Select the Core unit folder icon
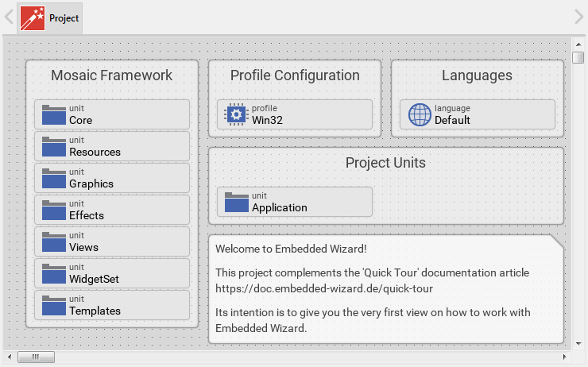 53,114
